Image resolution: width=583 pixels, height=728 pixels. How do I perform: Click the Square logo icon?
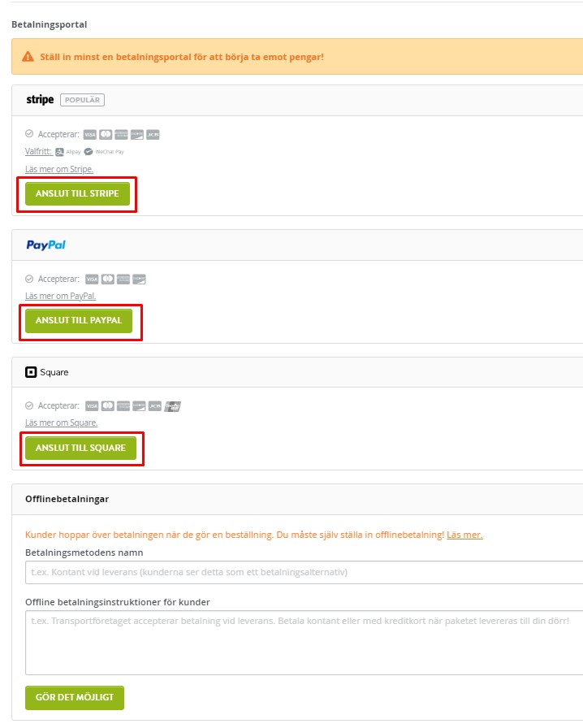tap(31, 372)
